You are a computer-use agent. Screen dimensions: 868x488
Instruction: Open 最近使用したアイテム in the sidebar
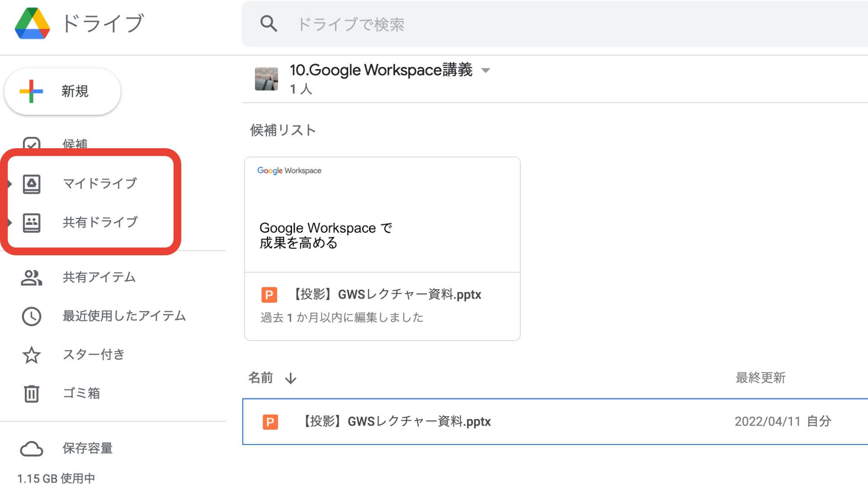(124, 316)
